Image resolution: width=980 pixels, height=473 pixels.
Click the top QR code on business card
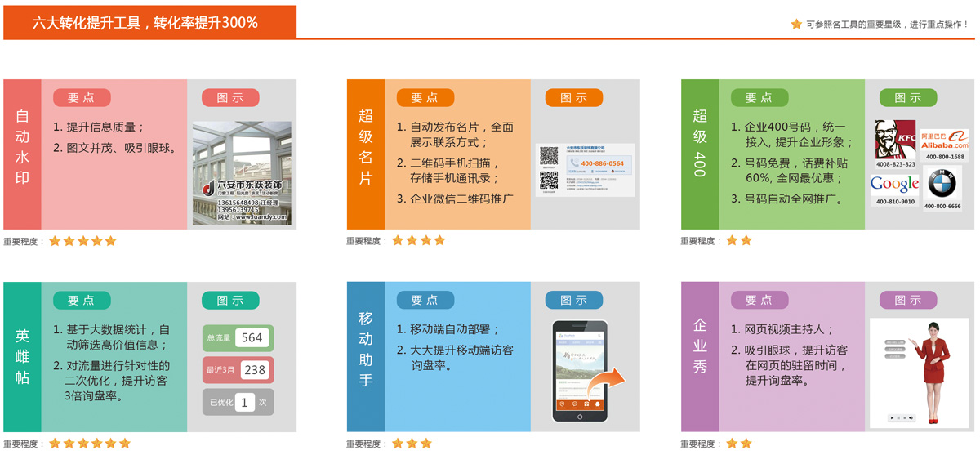[549, 156]
